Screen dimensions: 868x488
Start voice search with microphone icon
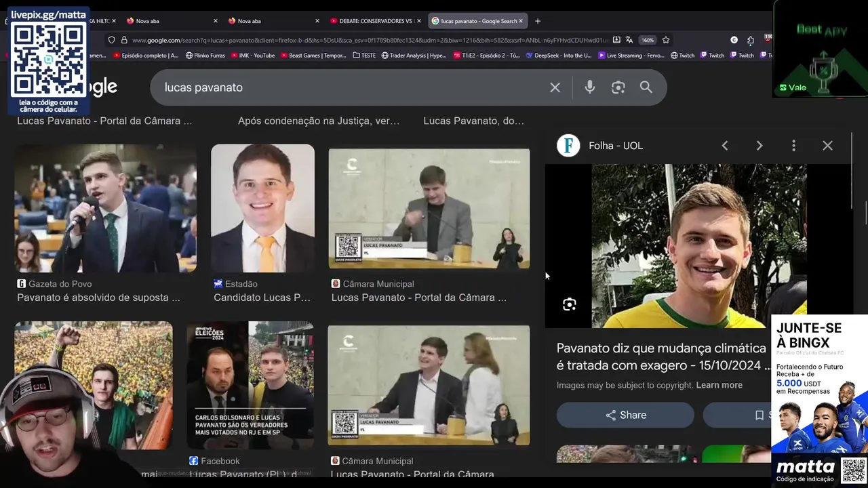[x=589, y=87]
